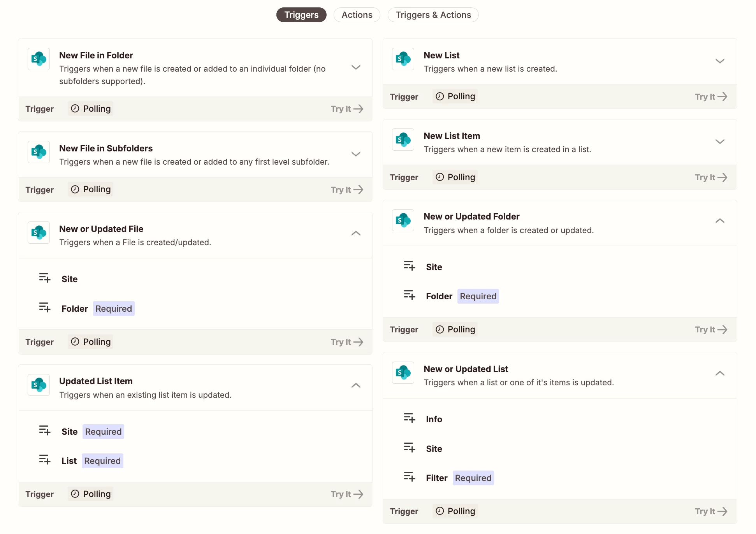Click field icon beside Filter in New or Updated List
The width and height of the screenshot is (756, 534).
[410, 477]
